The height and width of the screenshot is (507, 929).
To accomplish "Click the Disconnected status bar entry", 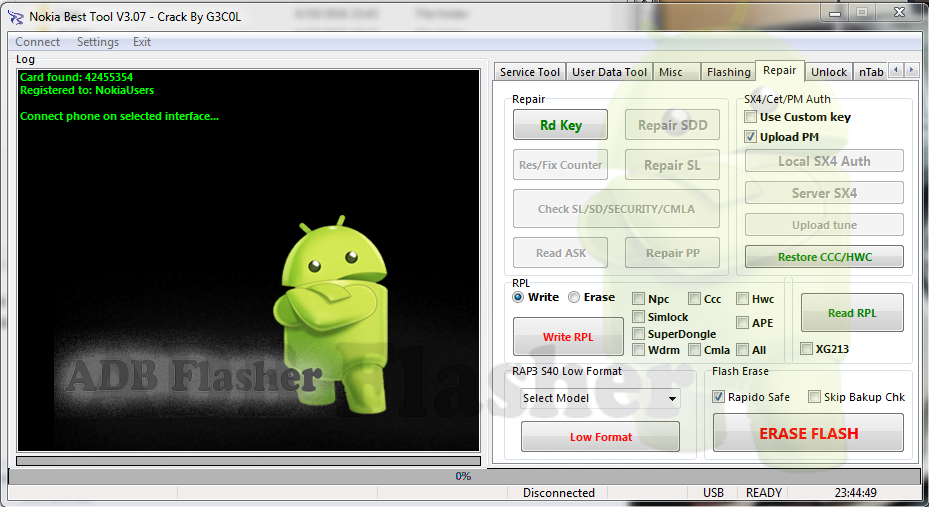I will coord(559,493).
